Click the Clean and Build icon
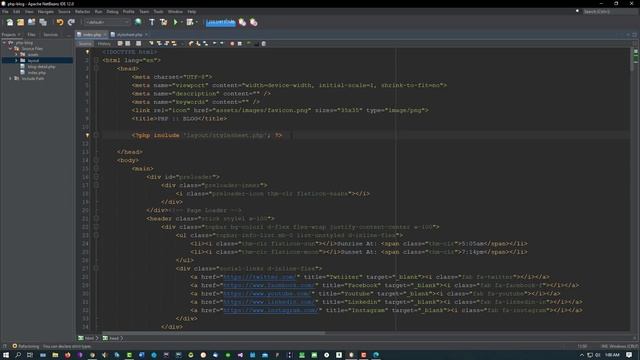 point(164,22)
